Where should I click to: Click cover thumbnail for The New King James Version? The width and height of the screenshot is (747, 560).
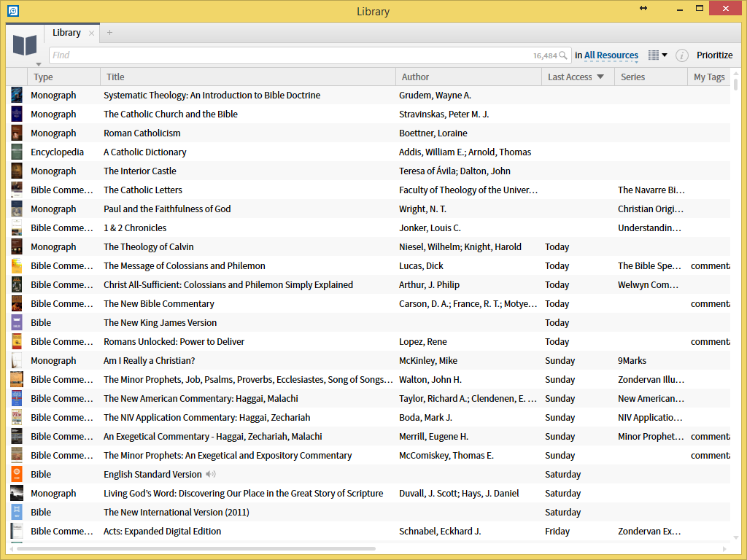point(17,322)
